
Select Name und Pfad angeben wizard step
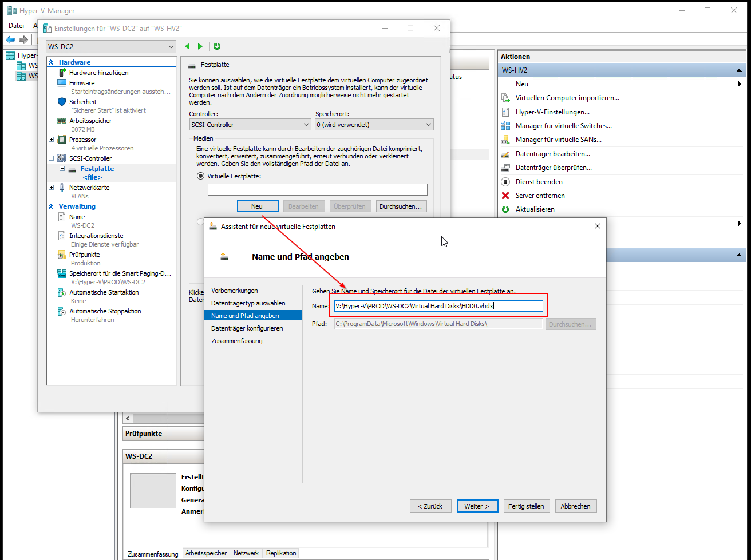click(252, 316)
